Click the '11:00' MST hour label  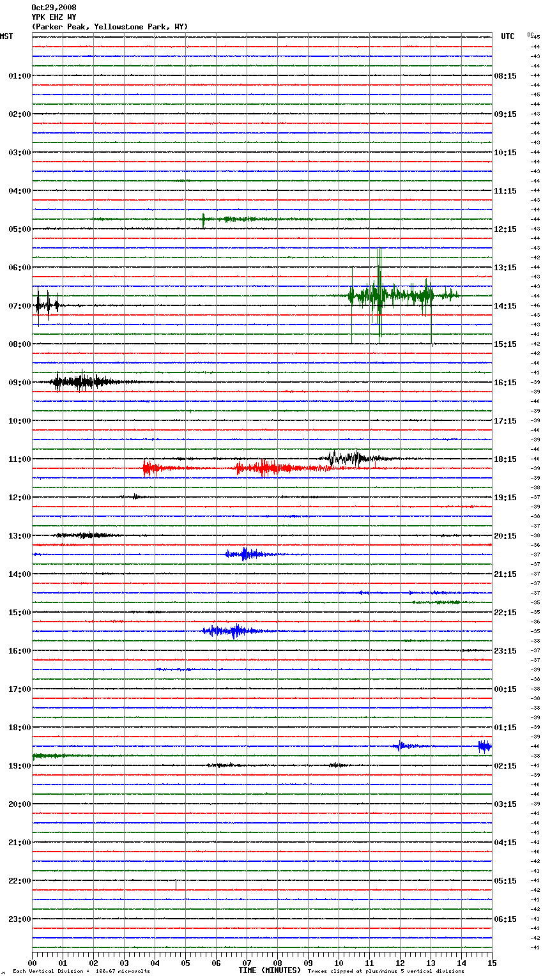click(x=20, y=459)
